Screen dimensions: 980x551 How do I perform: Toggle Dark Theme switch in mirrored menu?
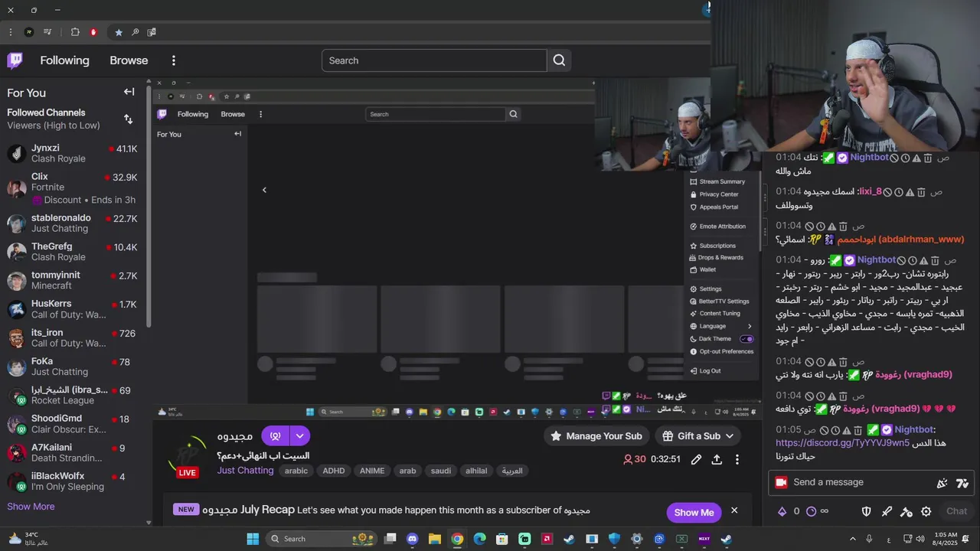coord(746,339)
